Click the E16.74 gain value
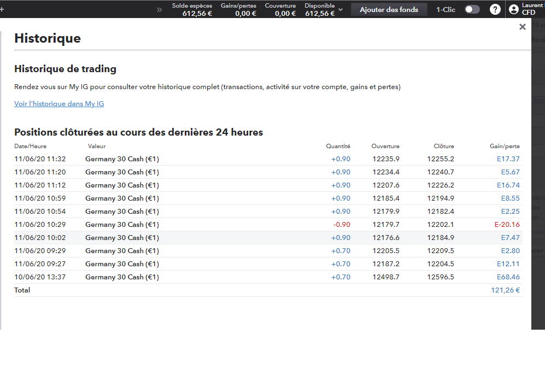 tap(508, 185)
